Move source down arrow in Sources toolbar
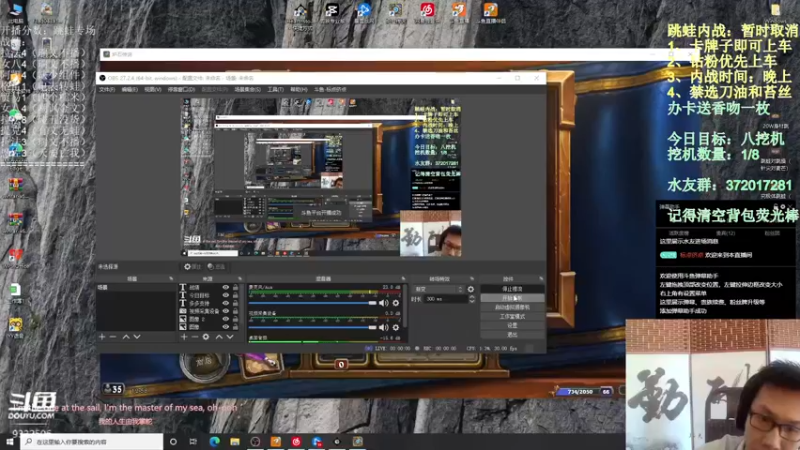The height and width of the screenshot is (450, 800). click(230, 337)
